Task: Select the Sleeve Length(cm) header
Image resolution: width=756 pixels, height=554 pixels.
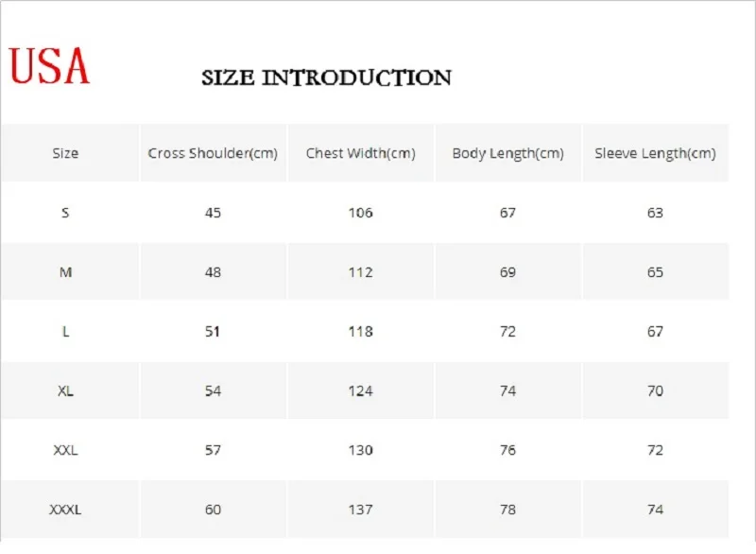Action: tap(655, 153)
